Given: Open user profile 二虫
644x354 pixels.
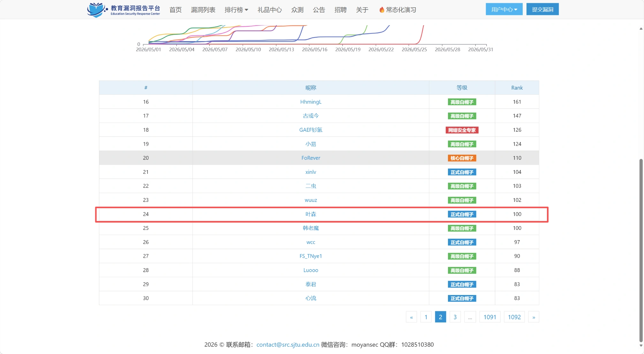Looking at the screenshot, I should (311, 186).
